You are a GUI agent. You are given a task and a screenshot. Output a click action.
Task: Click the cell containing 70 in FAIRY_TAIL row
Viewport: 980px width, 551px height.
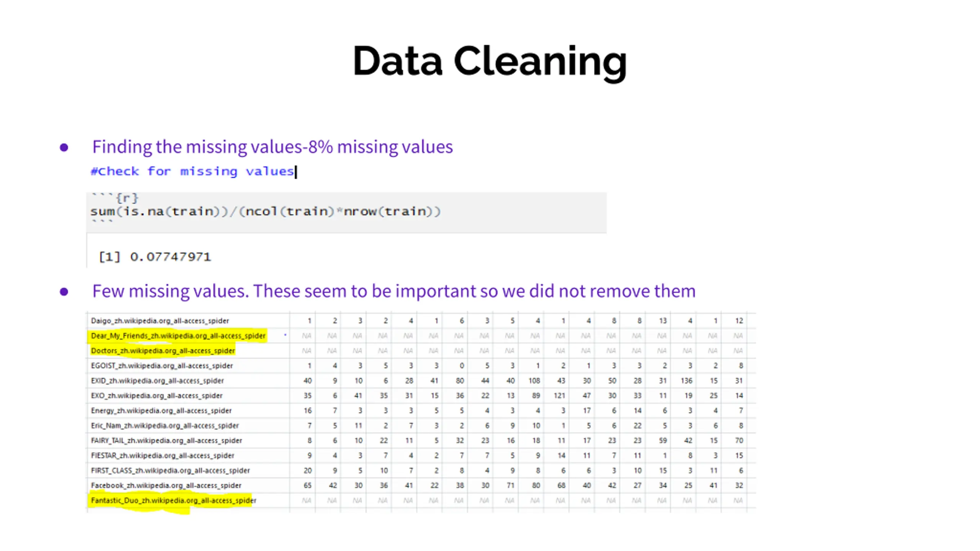(x=739, y=440)
